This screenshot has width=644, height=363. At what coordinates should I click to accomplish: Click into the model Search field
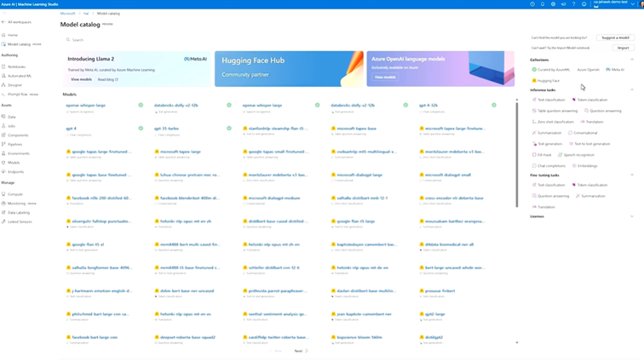(x=288, y=40)
